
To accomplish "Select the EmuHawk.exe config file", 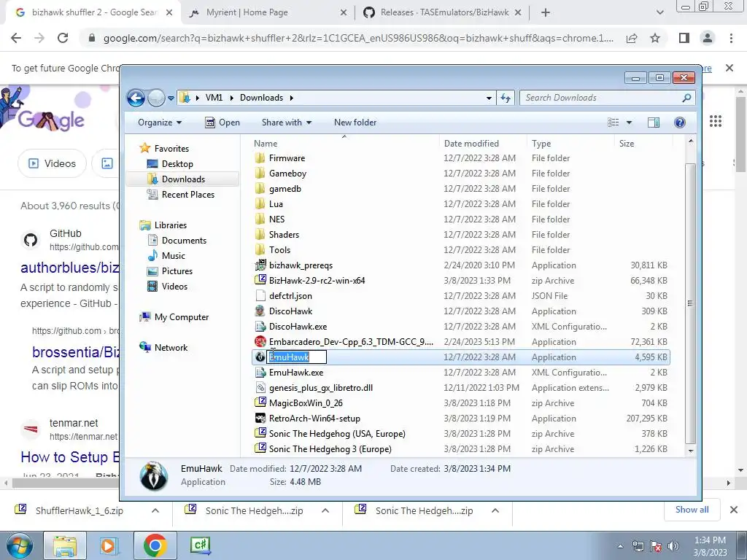I will [296, 373].
